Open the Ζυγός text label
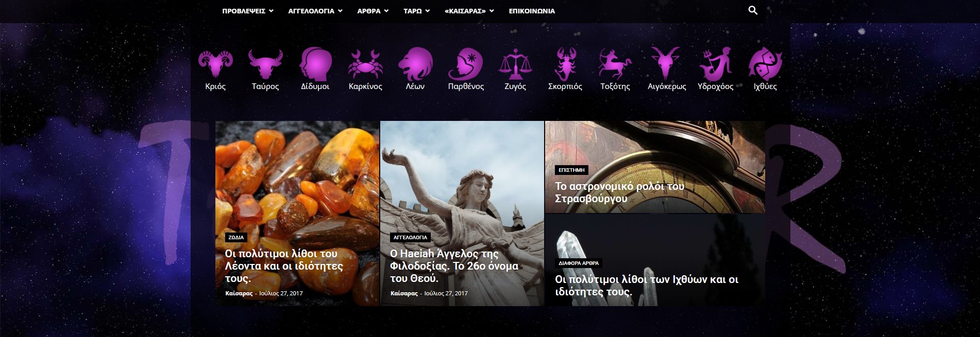 click(x=515, y=86)
